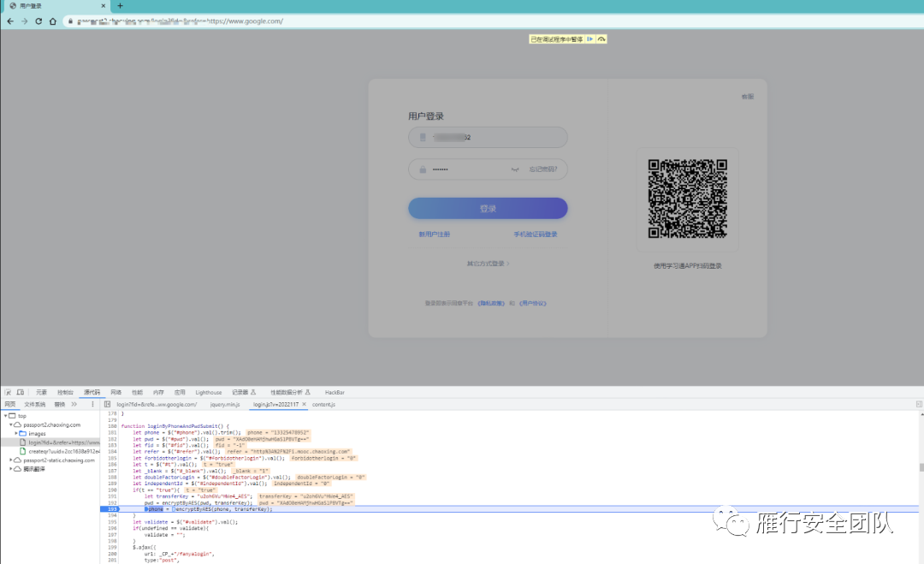Switch to the 网络 DevTools tab
The height and width of the screenshot is (564, 924).
point(116,392)
